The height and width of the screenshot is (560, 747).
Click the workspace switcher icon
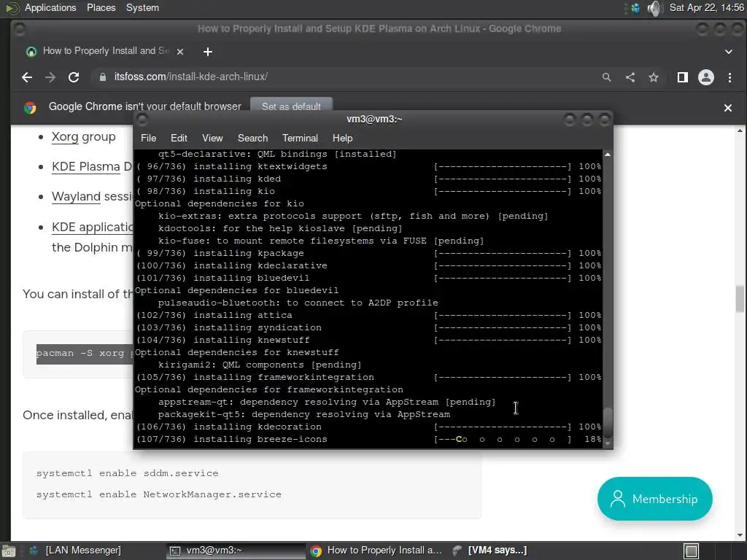692,551
